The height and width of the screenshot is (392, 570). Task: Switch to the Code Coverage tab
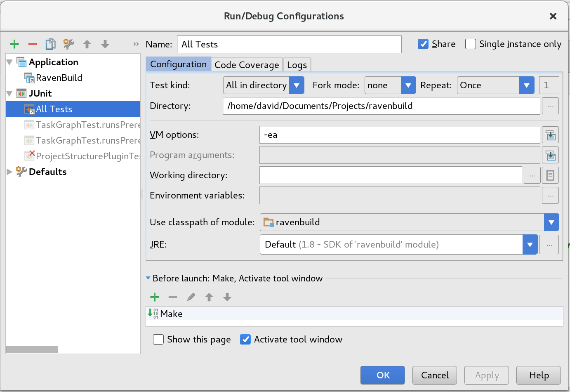pos(247,65)
